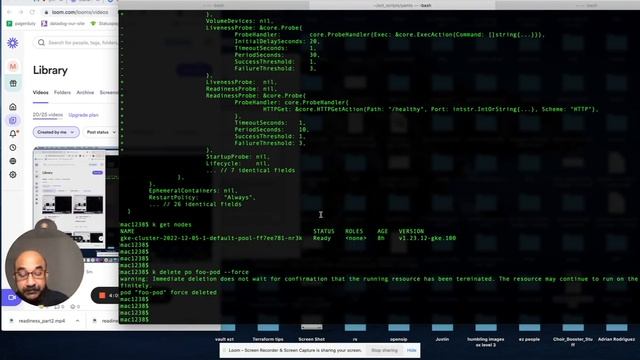This screenshot has height=360, width=640.
Task: Open Loom settings gear icon
Action: (x=13, y=174)
